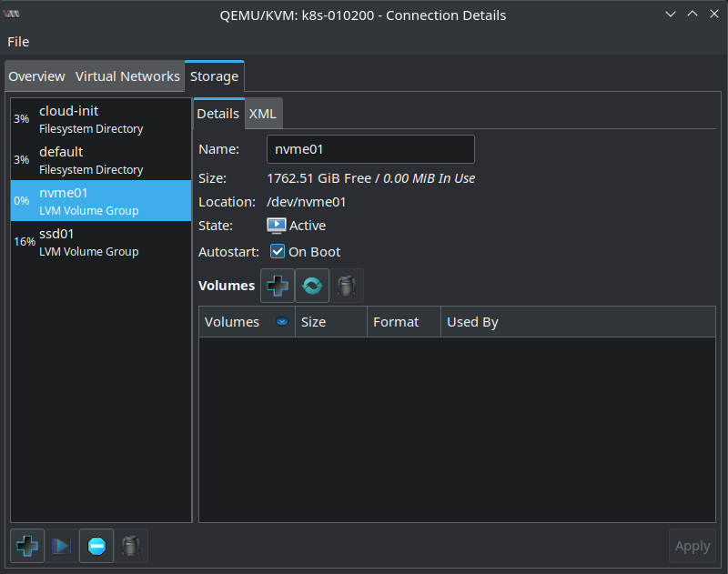
Task: Click the 16% usage value for ssd01
Action: pyautogui.click(x=25, y=242)
